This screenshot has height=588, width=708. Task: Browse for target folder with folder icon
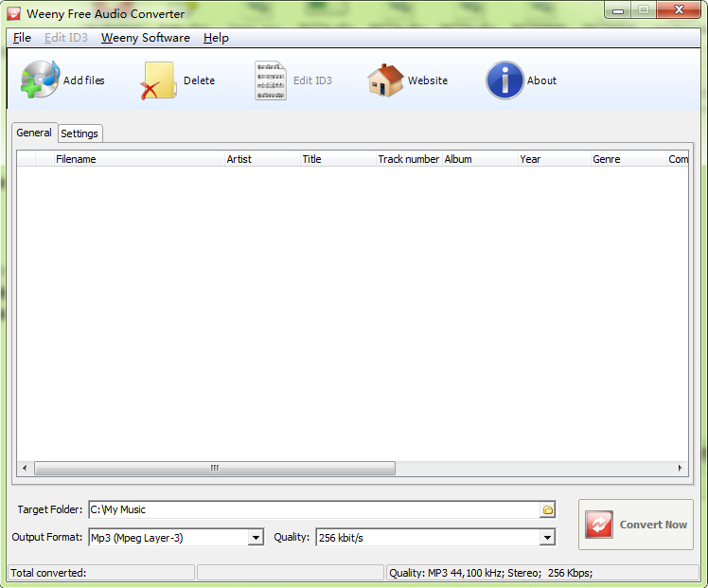[x=548, y=509]
